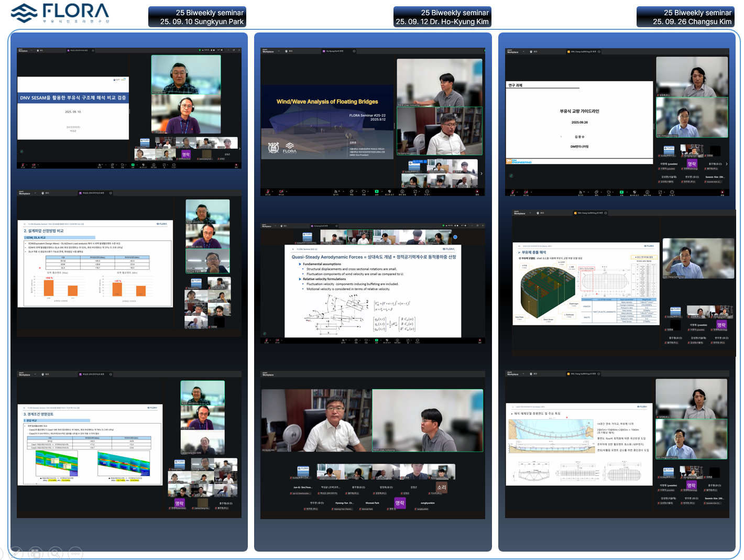Expand participant strip arrow in DNV SESAM screenshot
The height and width of the screenshot is (560, 744).
(239, 148)
